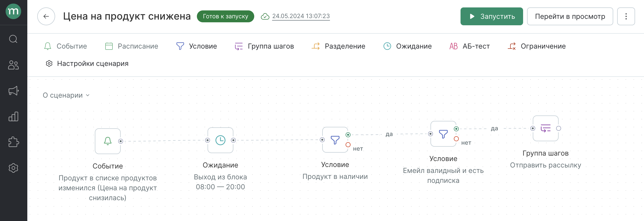Add a Группа шагов block from toolbar

(x=264, y=46)
